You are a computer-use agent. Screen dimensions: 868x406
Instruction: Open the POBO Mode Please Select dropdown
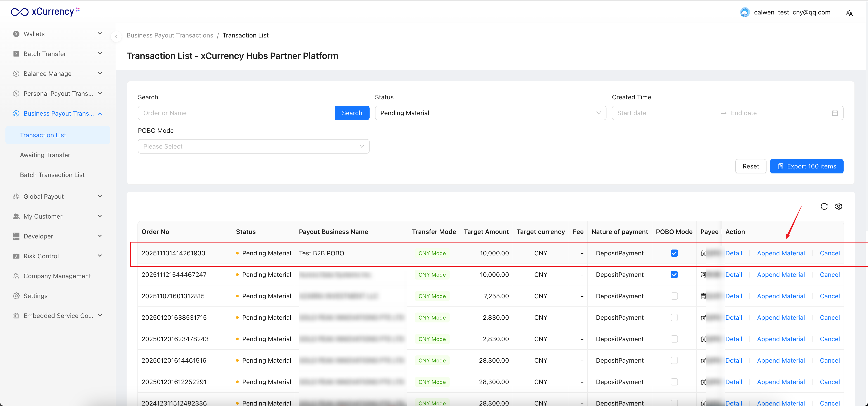253,147
